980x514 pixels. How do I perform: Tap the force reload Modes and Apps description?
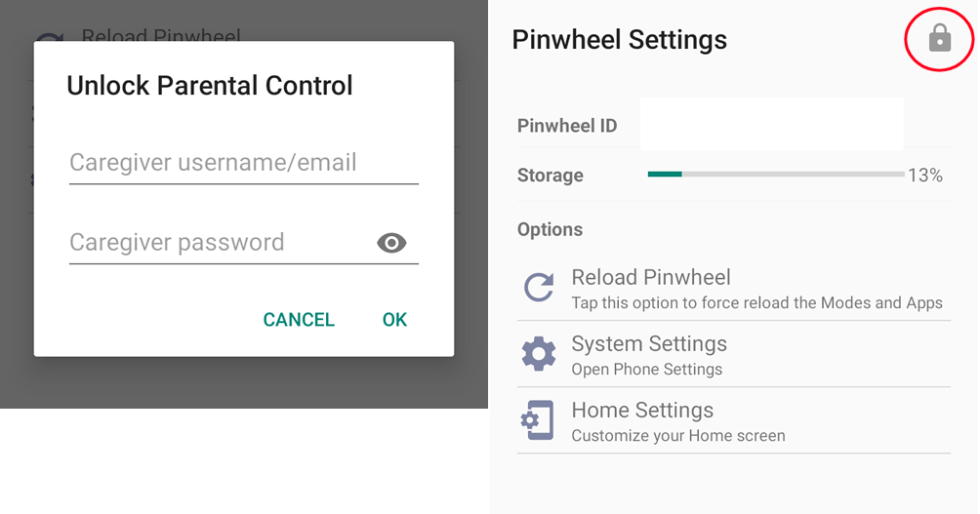pyautogui.click(x=756, y=302)
